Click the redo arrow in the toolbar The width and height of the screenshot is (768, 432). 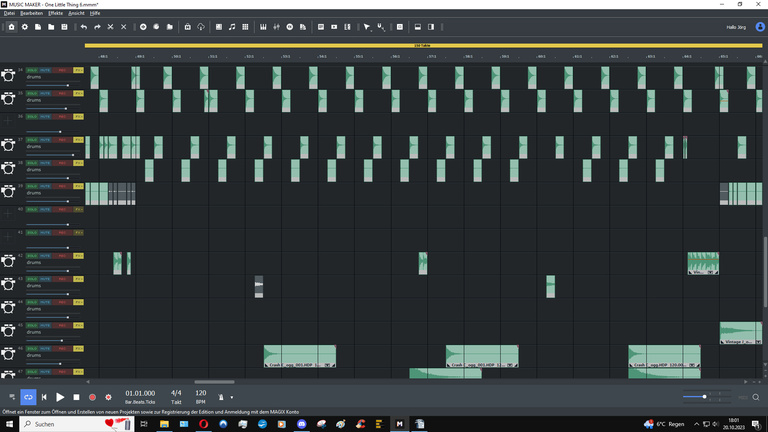(97, 26)
